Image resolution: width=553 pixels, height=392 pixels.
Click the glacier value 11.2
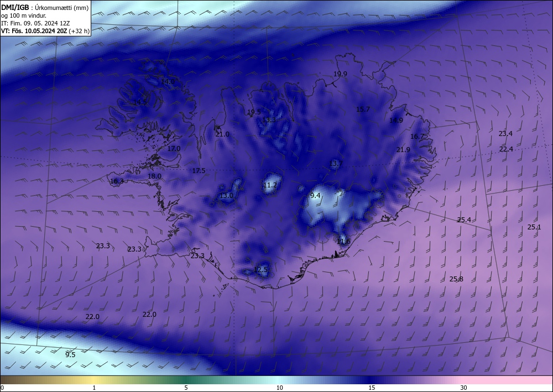point(270,185)
